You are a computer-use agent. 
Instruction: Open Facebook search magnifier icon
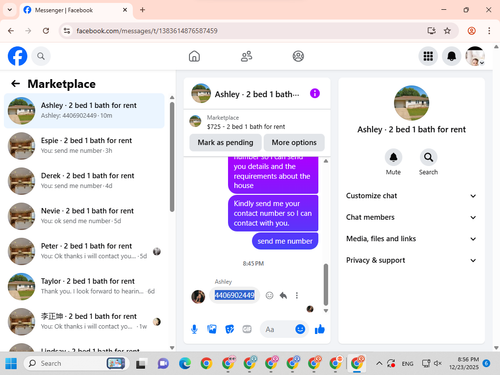click(x=41, y=56)
